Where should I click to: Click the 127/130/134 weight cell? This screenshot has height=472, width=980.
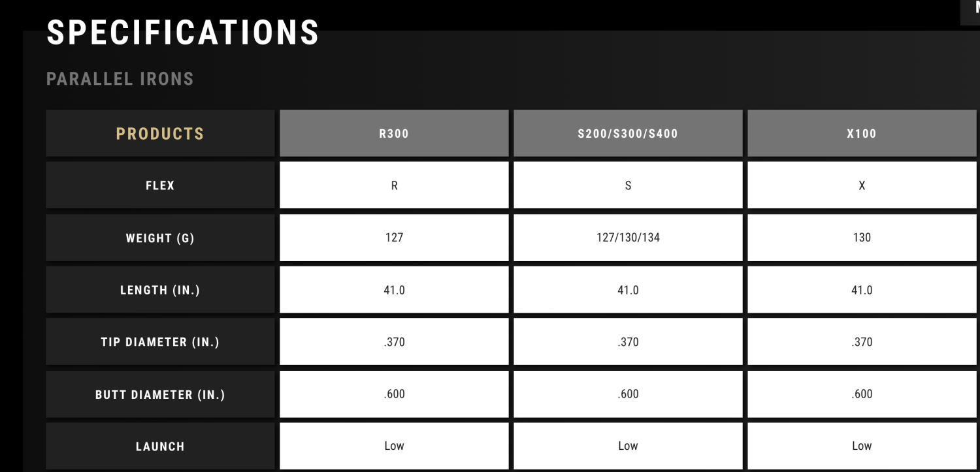pyautogui.click(x=628, y=238)
